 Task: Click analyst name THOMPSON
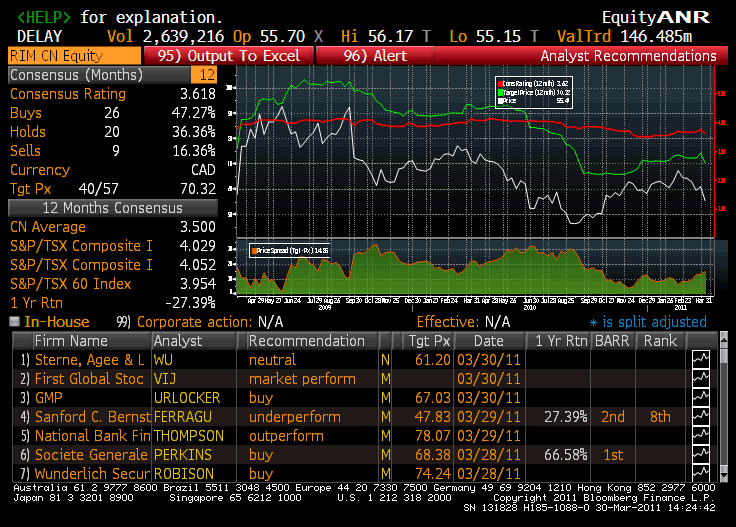pyautogui.click(x=189, y=436)
